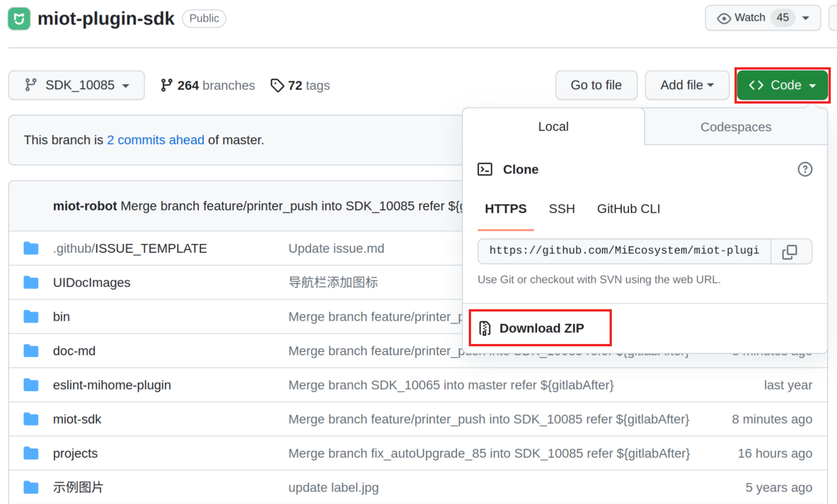Click the Public visibility badge
This screenshot has height=504, width=837.
204,18
